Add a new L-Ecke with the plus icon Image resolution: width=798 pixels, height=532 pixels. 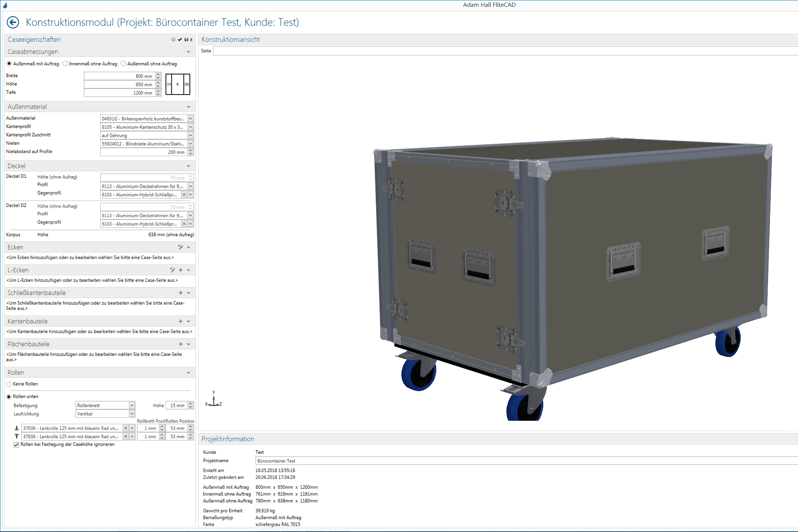pyautogui.click(x=181, y=270)
